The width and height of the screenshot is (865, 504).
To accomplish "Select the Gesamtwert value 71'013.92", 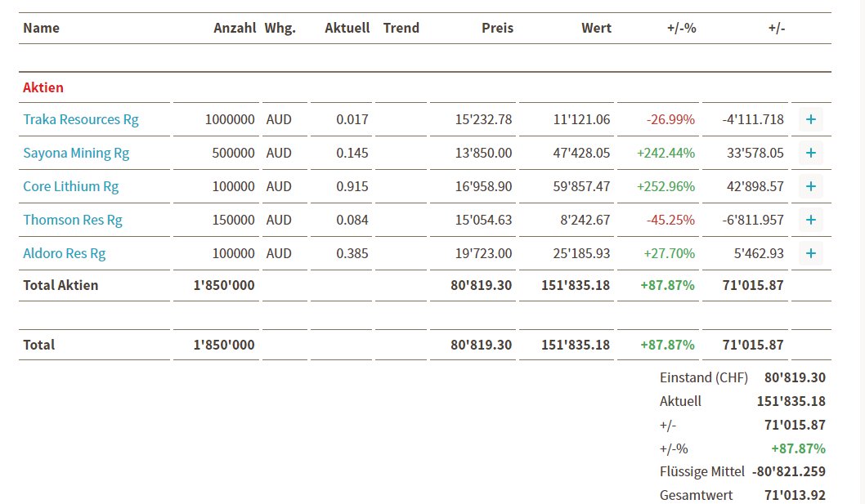I will click(x=795, y=495).
